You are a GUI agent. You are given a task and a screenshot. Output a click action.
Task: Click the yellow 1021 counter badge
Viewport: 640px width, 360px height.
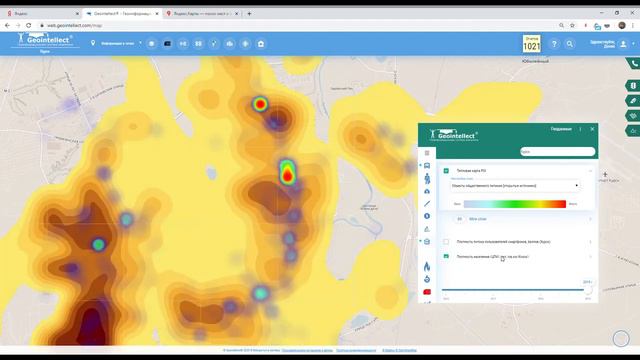(531, 44)
